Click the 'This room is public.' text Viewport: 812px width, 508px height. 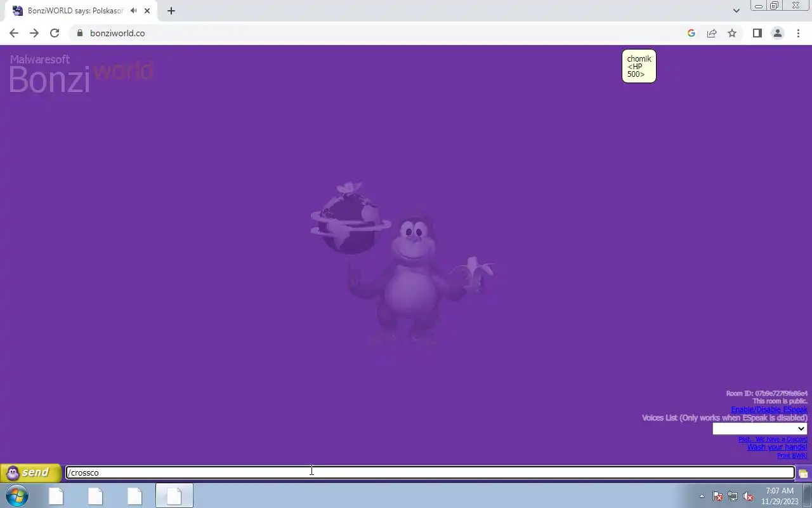(x=780, y=401)
